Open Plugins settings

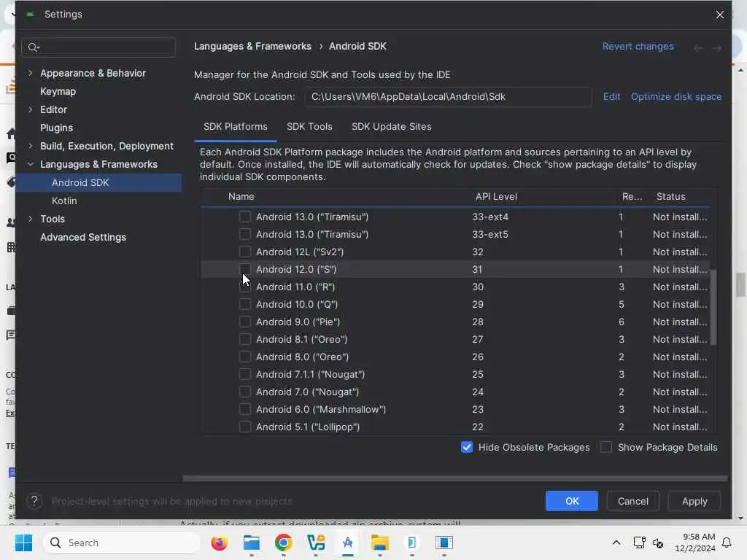coord(56,128)
